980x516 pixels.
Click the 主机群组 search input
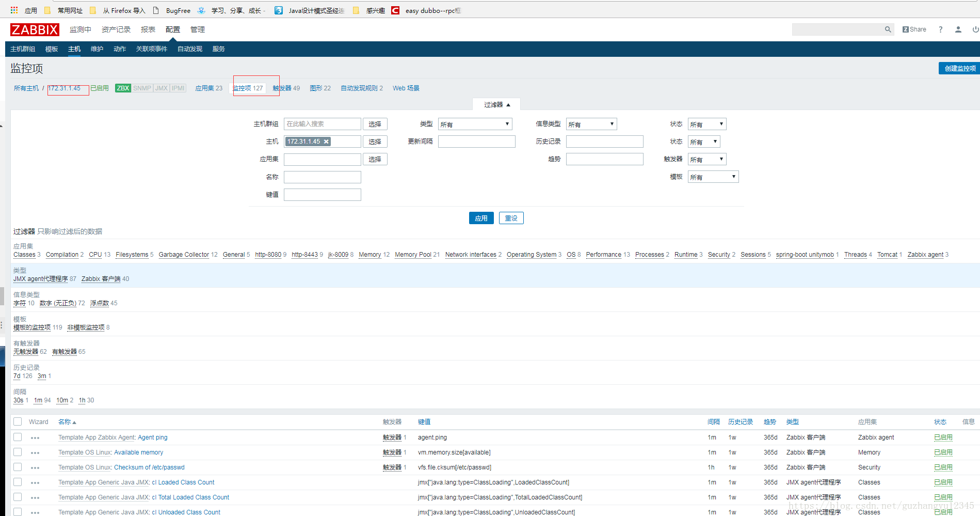pyautogui.click(x=323, y=124)
